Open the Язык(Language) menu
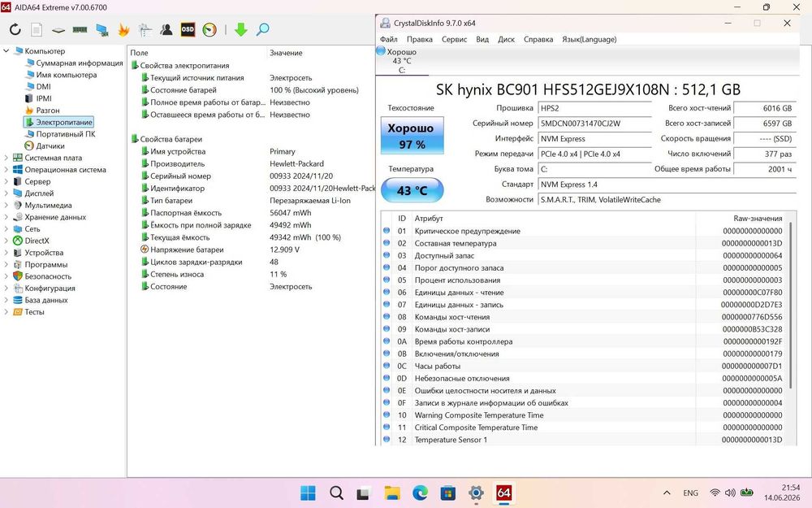Screen dimensions: 812x508 [590, 39]
